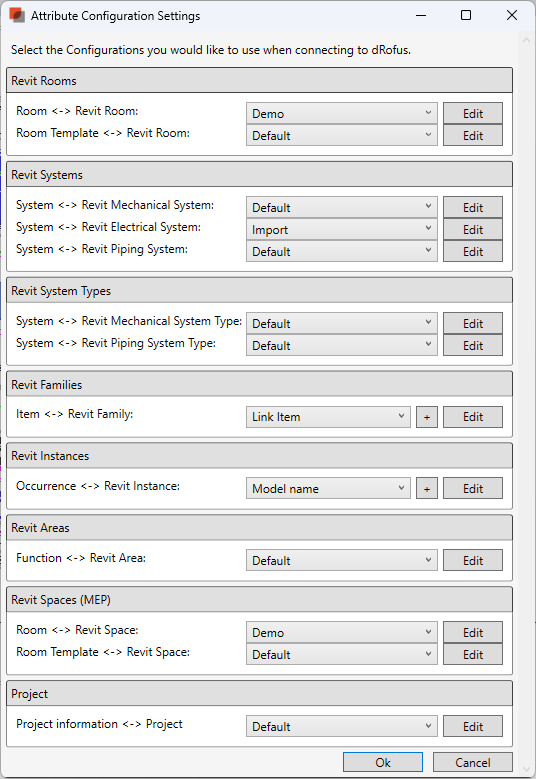The image size is (536, 779).
Task: Click the scrollbar down arrow at bottom right
Action: 527,769
